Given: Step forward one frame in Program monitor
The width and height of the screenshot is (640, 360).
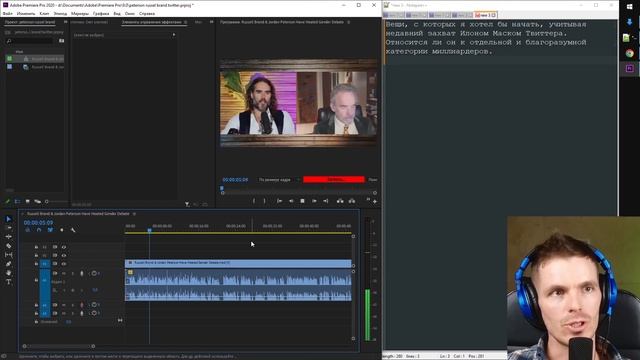Looking at the screenshot, I should click(314, 201).
